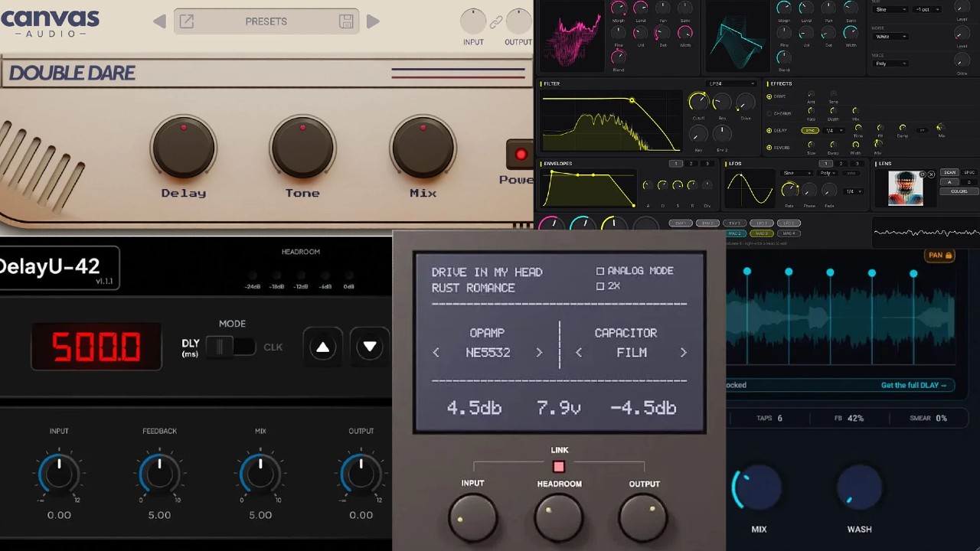Select next CAPACITOR with right arrow
This screenshot has height=551, width=980.
coord(683,353)
